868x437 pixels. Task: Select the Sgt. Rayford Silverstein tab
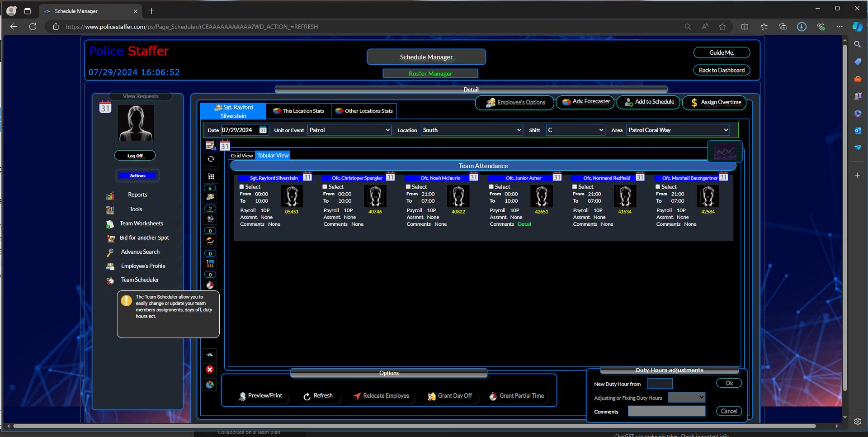tap(233, 111)
